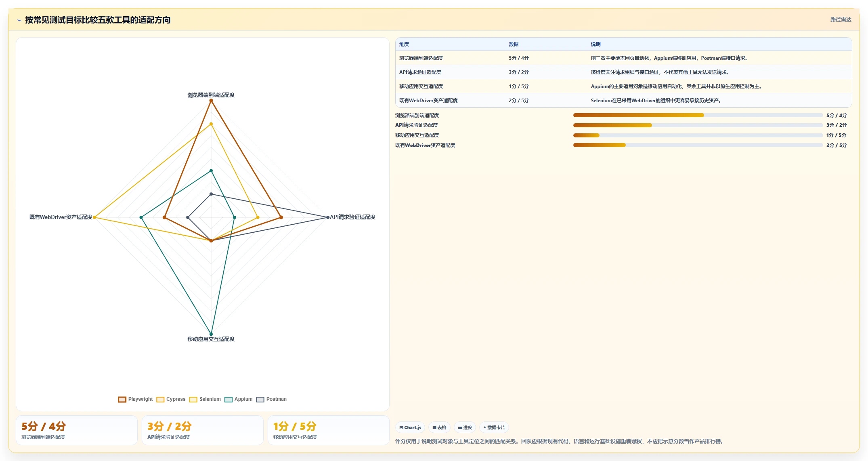Click the header icon beside the title
Image resolution: width=868 pixels, height=461 pixels.
coord(19,20)
